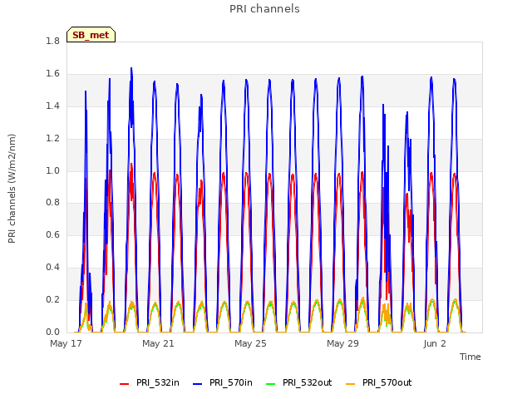Click the Time axis title

point(470,357)
